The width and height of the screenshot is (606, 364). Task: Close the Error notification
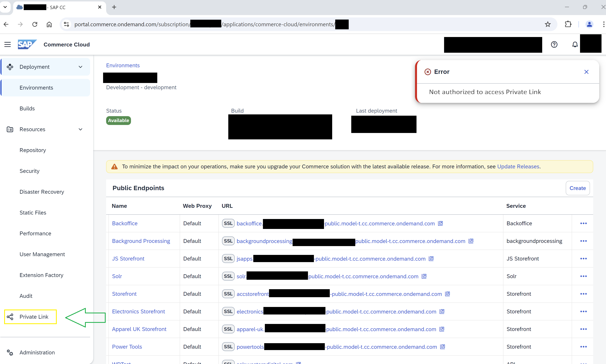(x=586, y=72)
